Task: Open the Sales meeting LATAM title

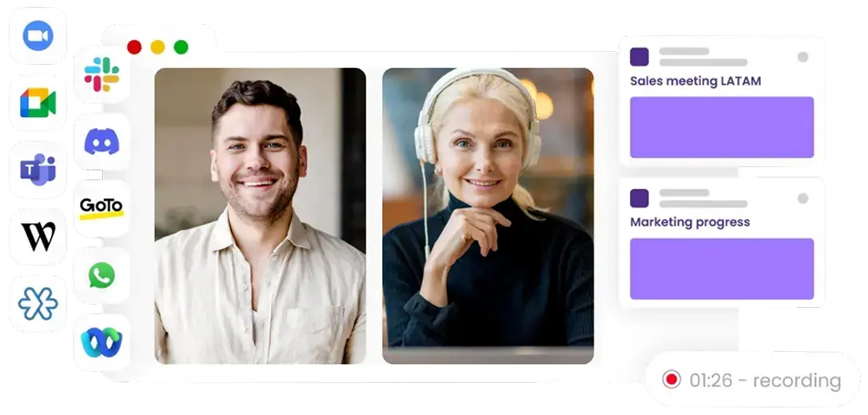Action: 695,81
